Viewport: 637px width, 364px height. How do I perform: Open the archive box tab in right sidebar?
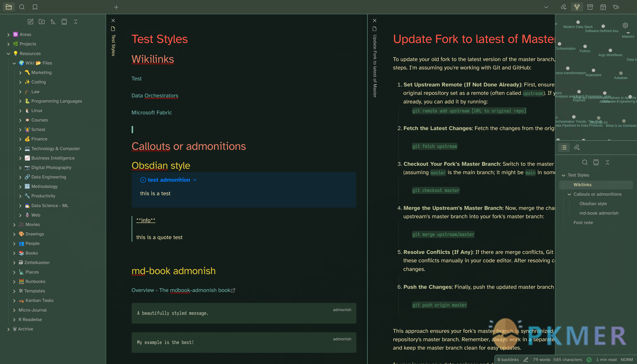point(590,7)
